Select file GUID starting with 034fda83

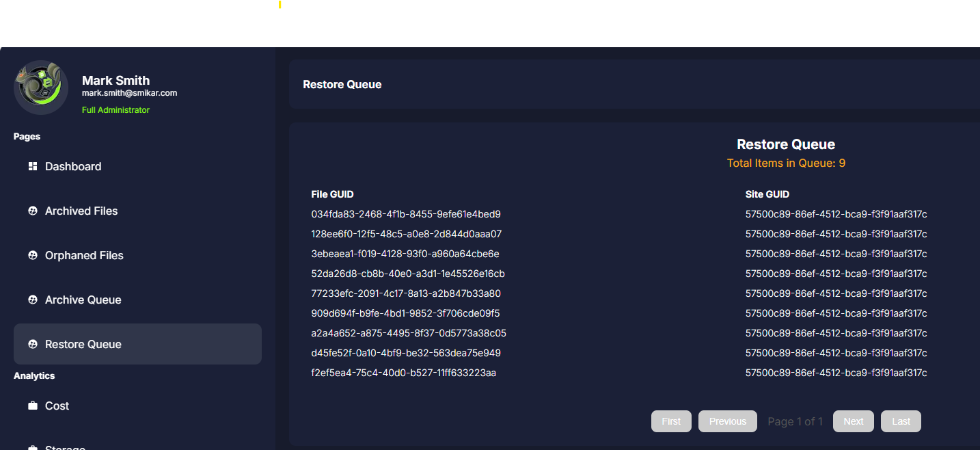[405, 214]
